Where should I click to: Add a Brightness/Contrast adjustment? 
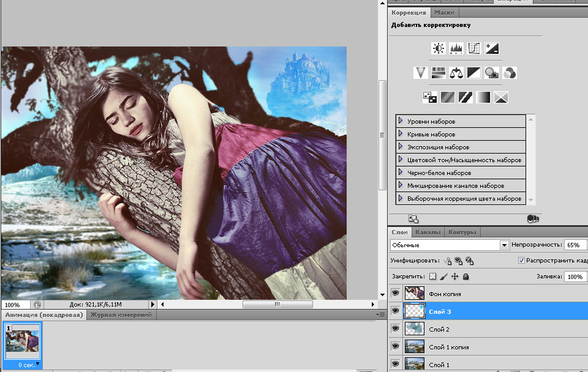click(438, 48)
